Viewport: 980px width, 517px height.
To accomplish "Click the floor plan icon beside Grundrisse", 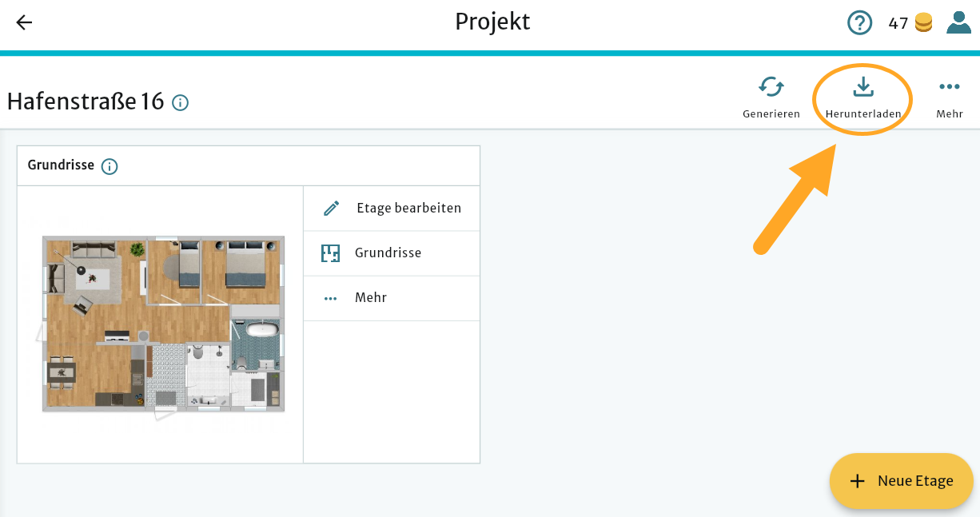I will tap(330, 253).
